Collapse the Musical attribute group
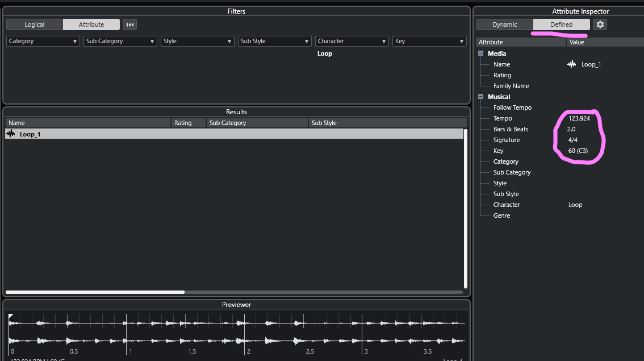This screenshot has width=644, height=361. point(481,97)
